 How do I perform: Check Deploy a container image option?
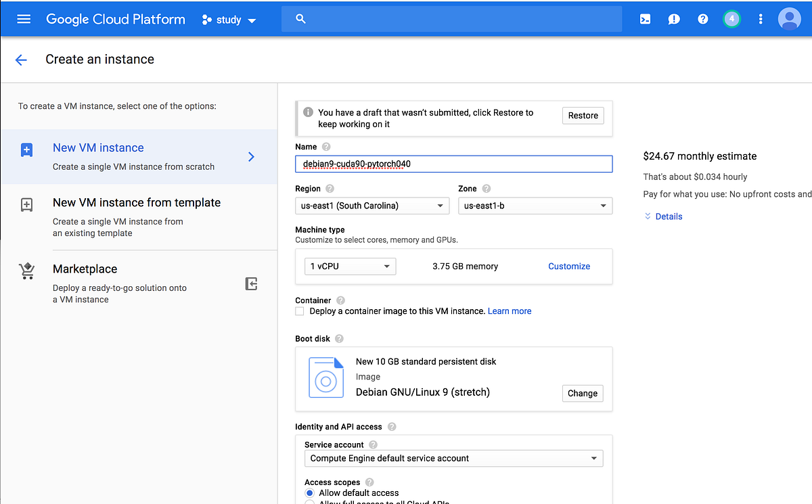coord(299,311)
